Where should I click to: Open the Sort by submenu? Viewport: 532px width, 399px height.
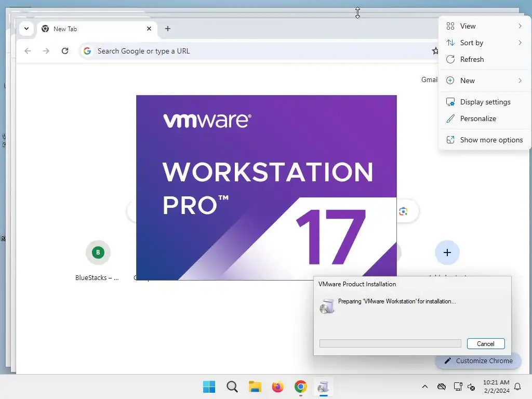pos(484,43)
